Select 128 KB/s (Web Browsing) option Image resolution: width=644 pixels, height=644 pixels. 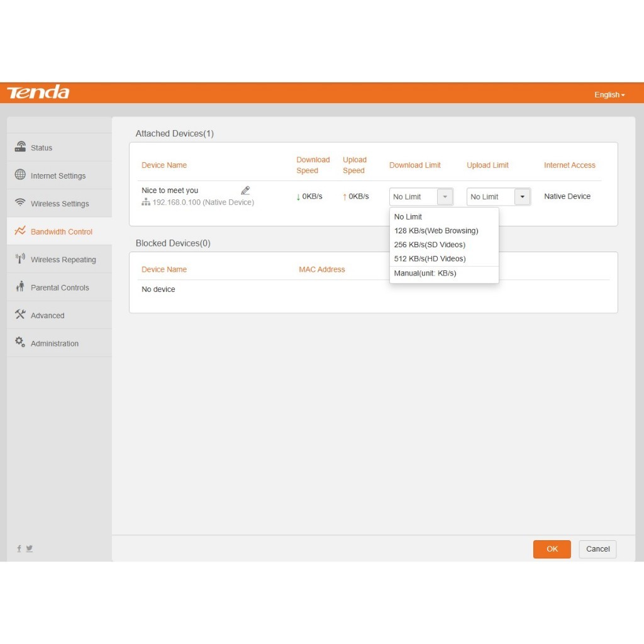436,231
